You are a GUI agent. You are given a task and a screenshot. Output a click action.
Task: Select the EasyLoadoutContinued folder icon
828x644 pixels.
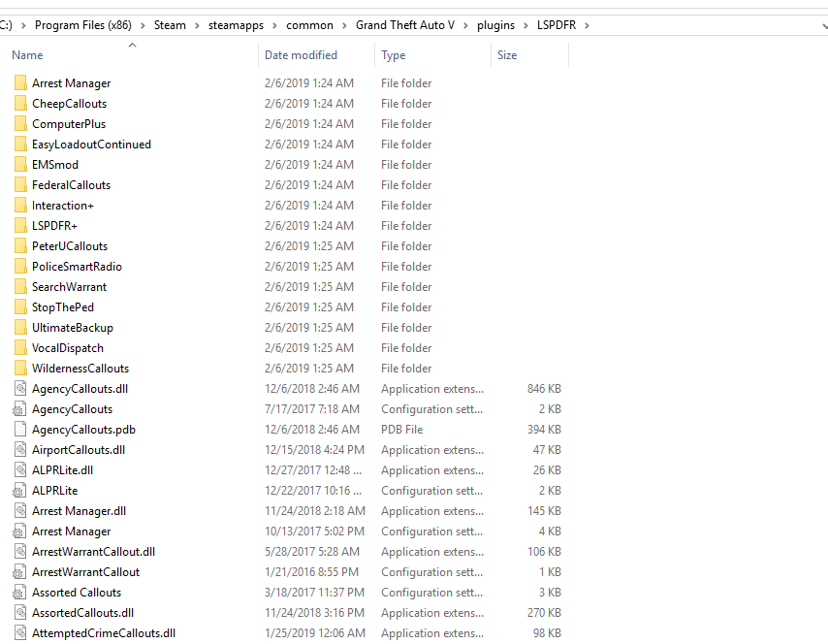click(20, 145)
